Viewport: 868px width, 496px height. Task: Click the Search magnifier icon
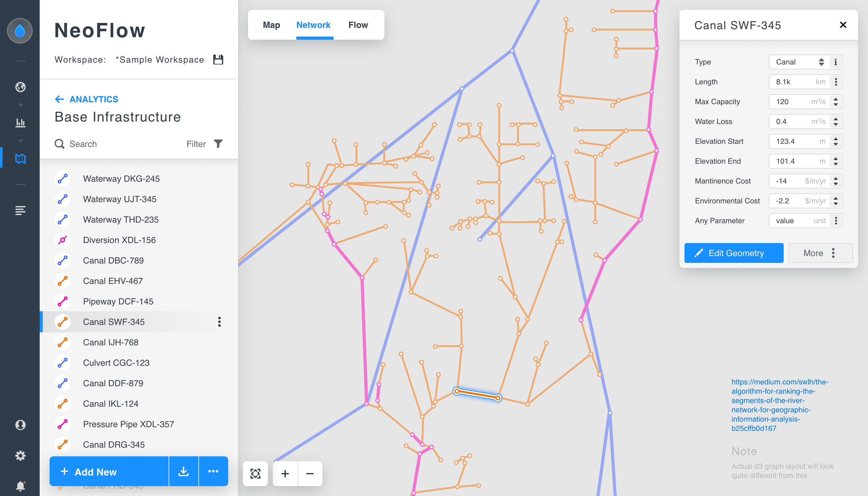tap(60, 144)
